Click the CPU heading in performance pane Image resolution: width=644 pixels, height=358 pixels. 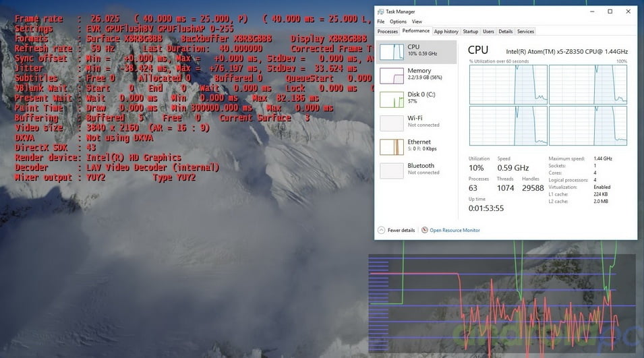(477, 50)
